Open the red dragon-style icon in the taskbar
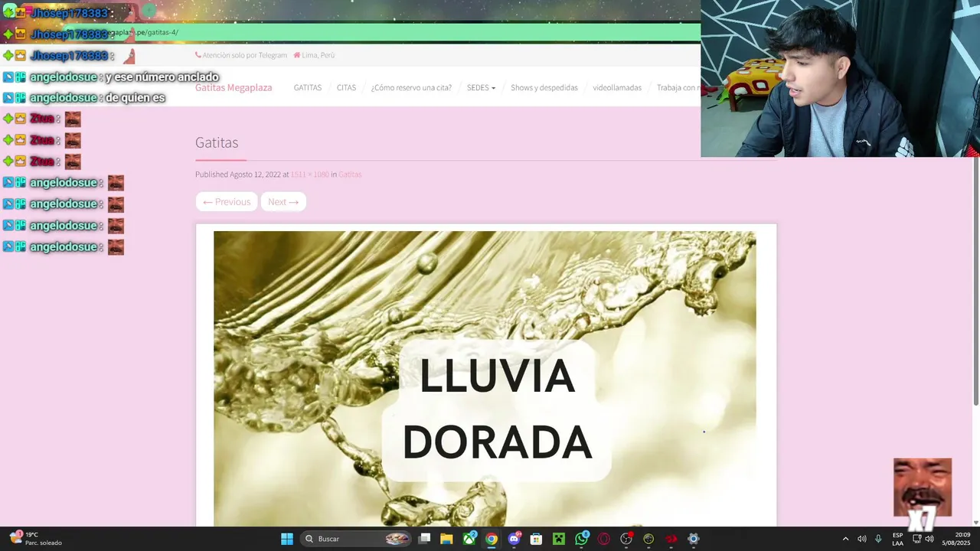 point(671,539)
